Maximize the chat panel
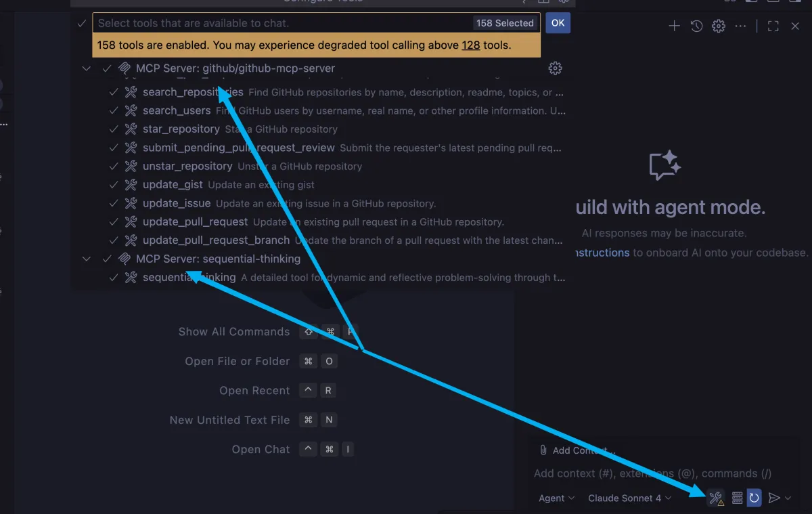 coord(773,26)
